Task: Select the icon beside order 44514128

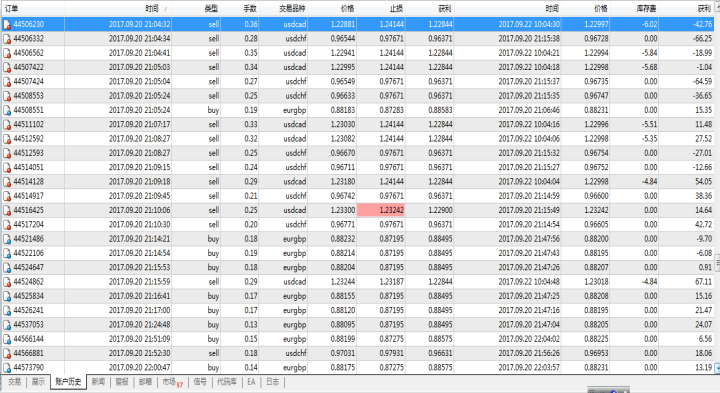Action: [7, 182]
